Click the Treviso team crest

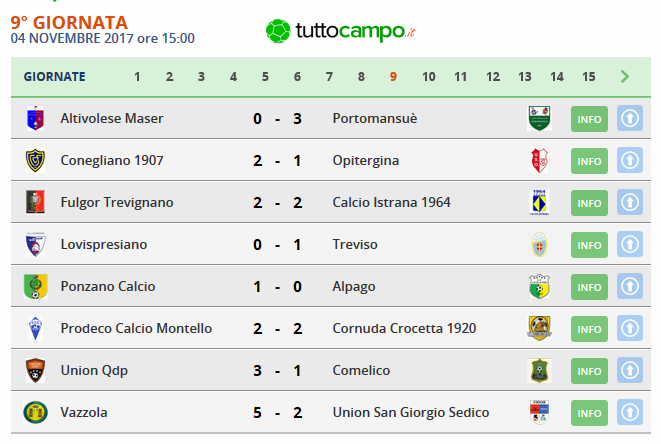coord(539,245)
